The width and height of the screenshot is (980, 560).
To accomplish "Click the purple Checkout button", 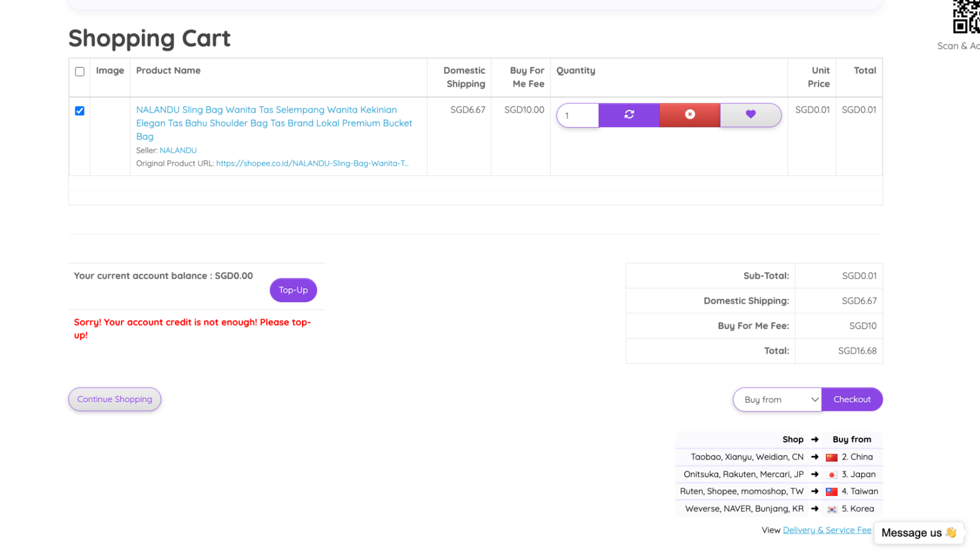I will (852, 400).
